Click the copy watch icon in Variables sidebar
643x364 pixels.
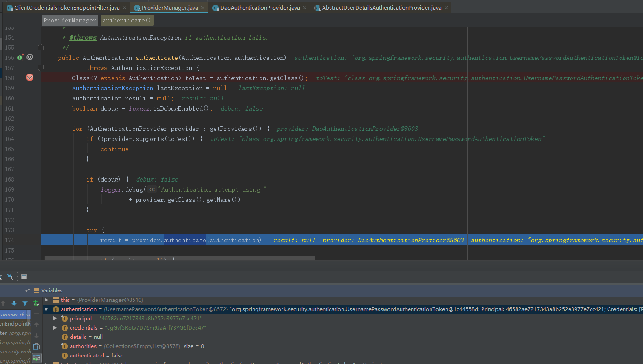click(x=37, y=347)
